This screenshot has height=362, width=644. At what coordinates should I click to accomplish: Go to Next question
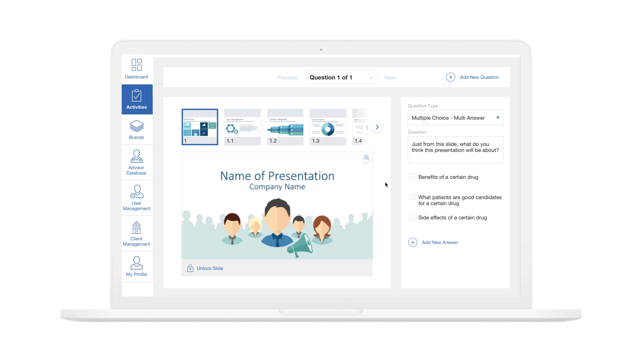(x=390, y=77)
